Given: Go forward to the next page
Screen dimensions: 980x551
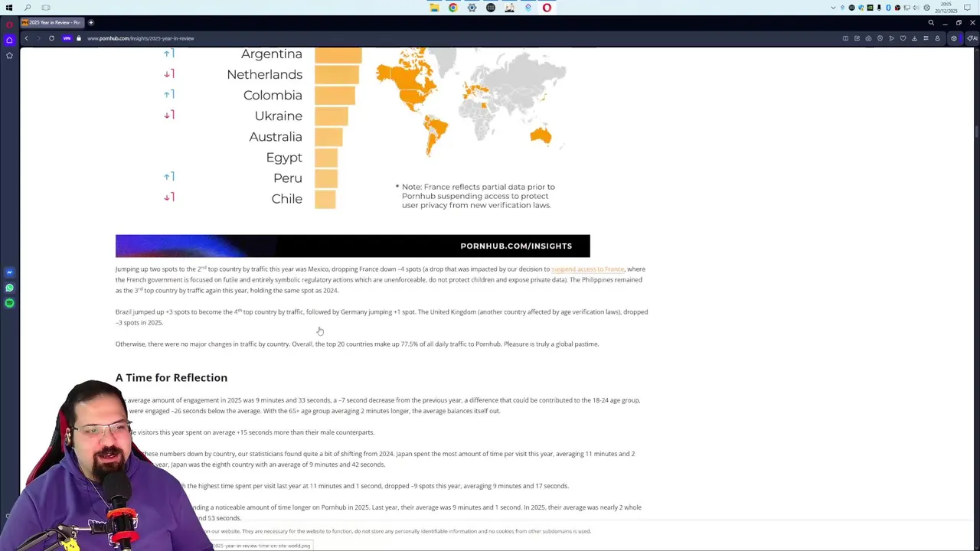Looking at the screenshot, I should 38,38.
